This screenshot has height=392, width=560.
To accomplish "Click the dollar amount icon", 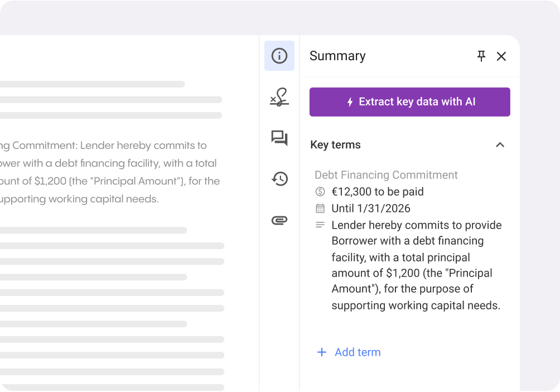I will 320,192.
